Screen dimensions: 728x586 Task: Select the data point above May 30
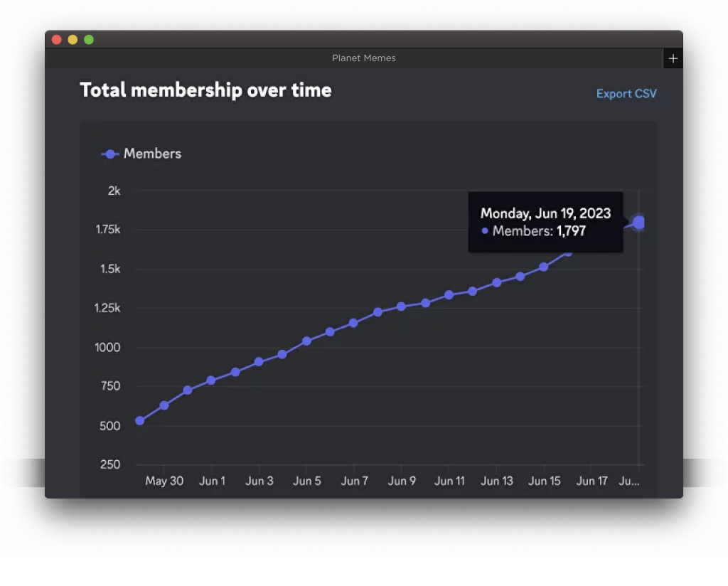164,405
